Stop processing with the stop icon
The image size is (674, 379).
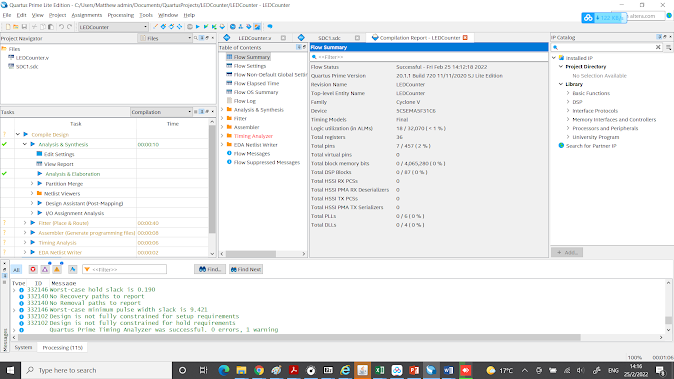pyautogui.click(x=190, y=27)
